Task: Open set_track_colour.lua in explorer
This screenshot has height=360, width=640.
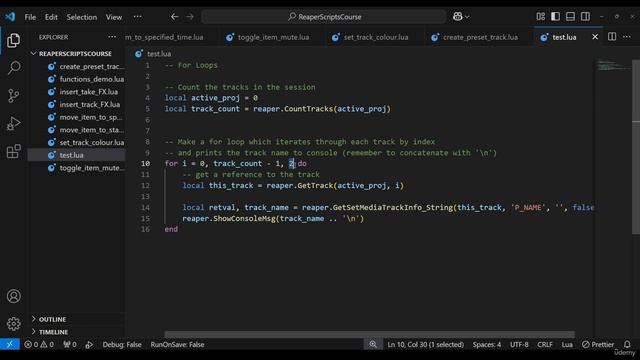Action: tap(91, 142)
